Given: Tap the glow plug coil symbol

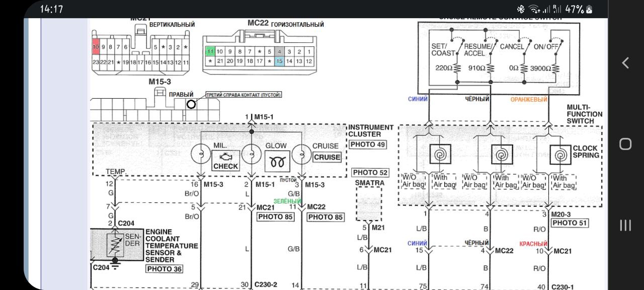Looking at the screenshot, I should tap(277, 162).
